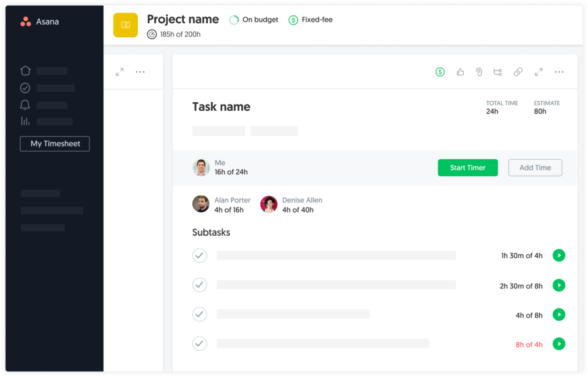Mark the first subtask complete
The image size is (588, 377).
click(199, 255)
